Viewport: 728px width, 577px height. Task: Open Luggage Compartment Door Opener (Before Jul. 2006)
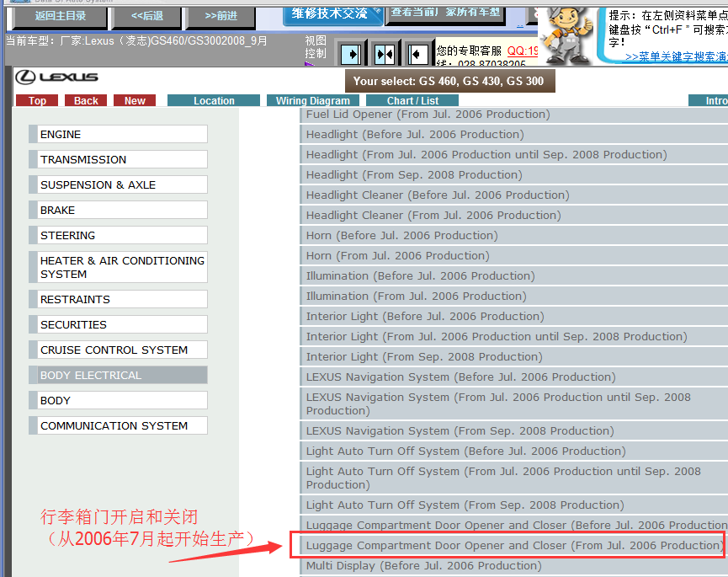pos(514,525)
